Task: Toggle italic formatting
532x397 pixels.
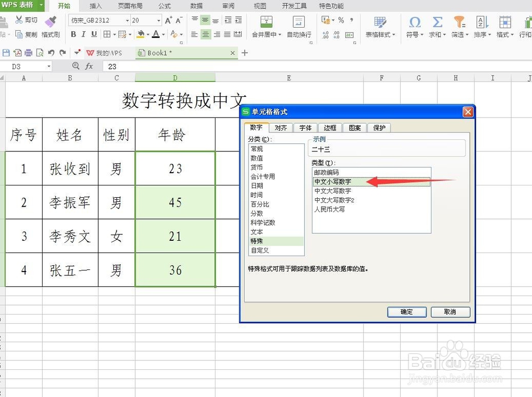Action: (x=83, y=33)
